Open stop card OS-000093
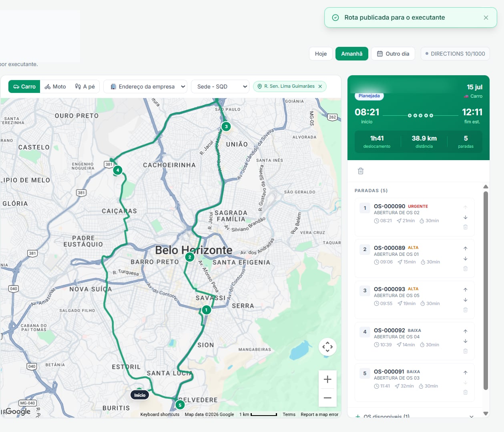This screenshot has width=504, height=432. [x=414, y=300]
